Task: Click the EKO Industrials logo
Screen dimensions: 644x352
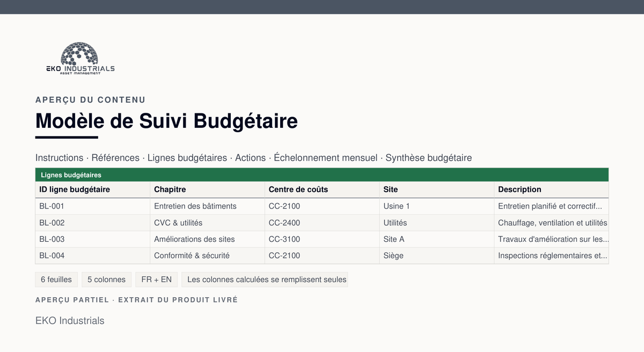Action: point(80,59)
